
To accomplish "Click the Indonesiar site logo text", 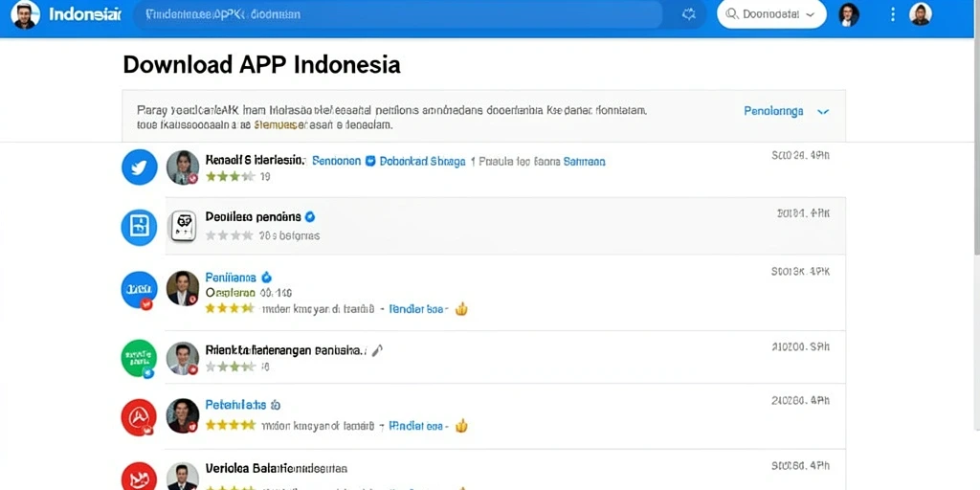I will click(85, 14).
